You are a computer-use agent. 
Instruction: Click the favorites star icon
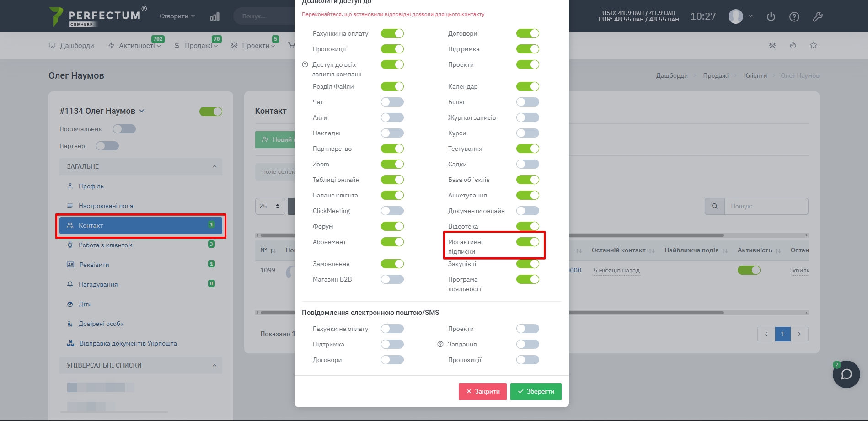(814, 45)
